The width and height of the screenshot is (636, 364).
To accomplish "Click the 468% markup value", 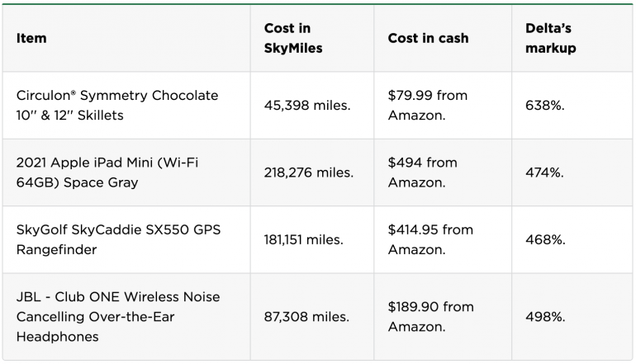I will click(545, 239).
